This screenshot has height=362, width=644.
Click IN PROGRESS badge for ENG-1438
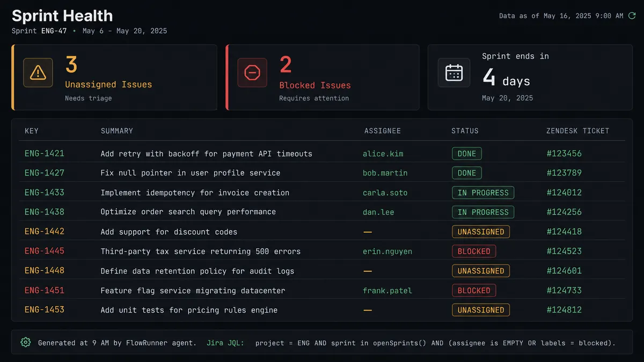[483, 212]
